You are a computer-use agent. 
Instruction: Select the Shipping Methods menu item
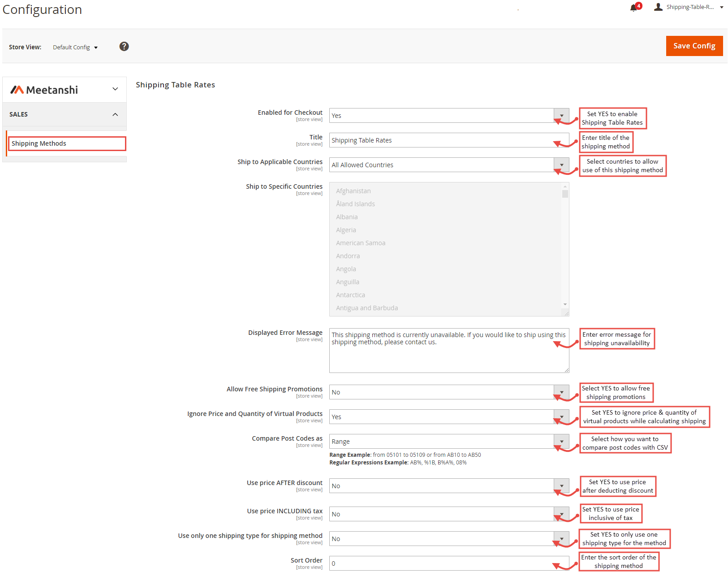67,143
